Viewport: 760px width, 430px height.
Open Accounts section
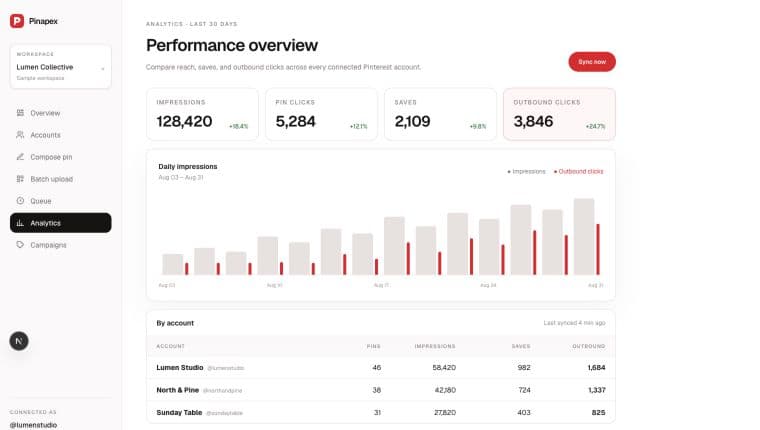click(61, 135)
